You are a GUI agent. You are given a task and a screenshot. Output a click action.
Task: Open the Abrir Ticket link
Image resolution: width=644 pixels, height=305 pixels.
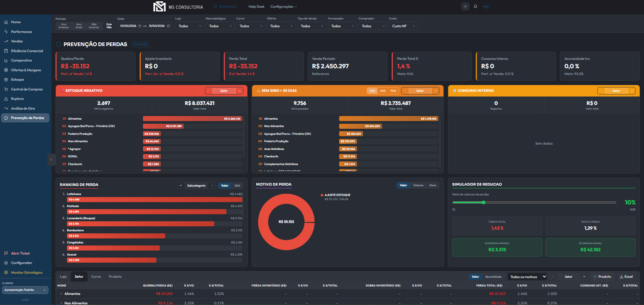(x=20, y=254)
